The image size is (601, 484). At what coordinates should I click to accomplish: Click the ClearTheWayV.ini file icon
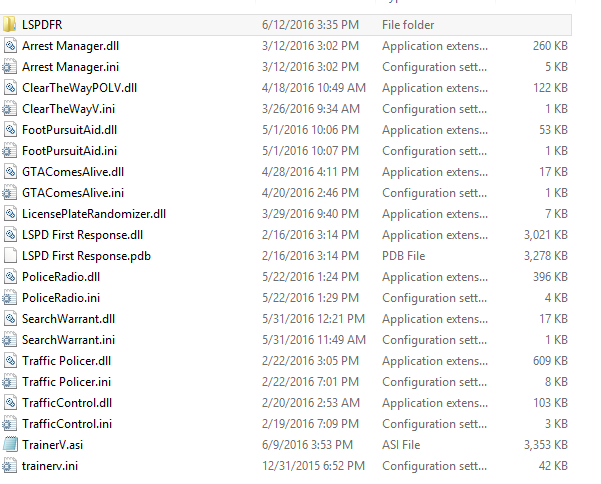[x=9, y=109]
